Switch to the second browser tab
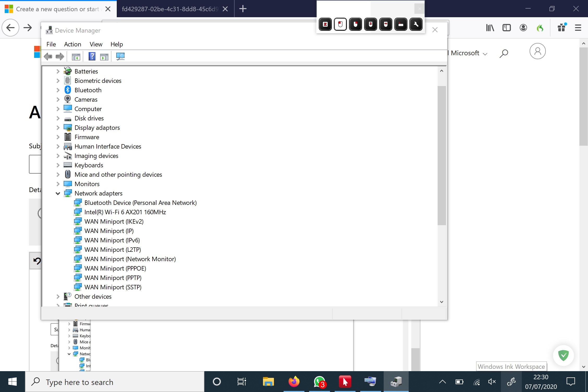This screenshot has width=588, height=392. point(170,9)
